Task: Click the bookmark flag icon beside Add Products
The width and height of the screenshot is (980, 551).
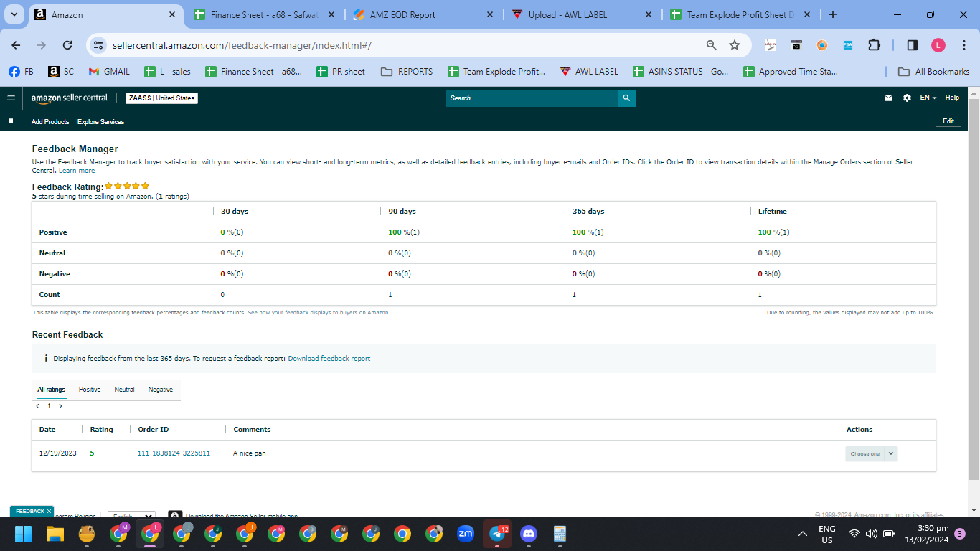Action: [11, 121]
